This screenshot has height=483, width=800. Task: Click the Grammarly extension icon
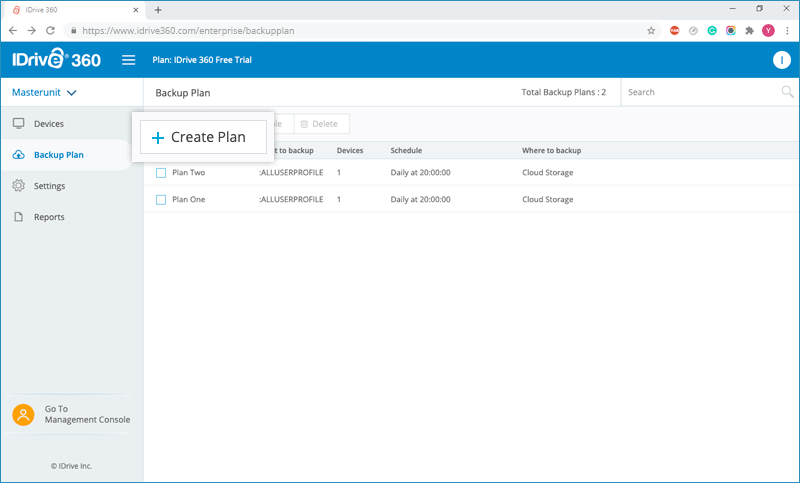712,31
